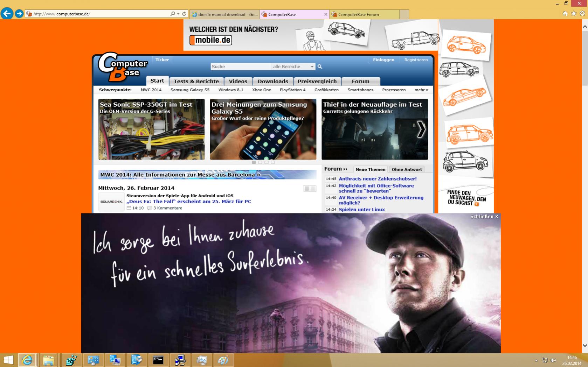
Task: Open the Ticker tab
Action: pos(162,60)
